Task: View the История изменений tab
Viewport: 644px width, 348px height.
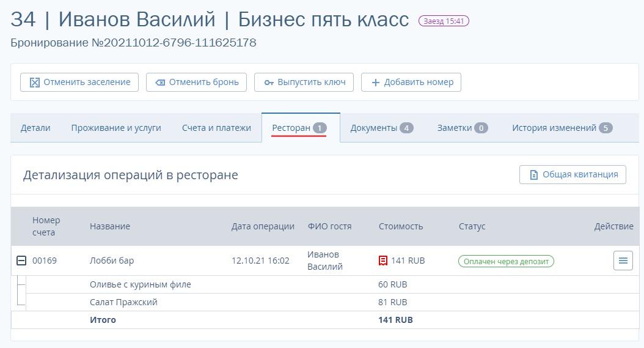Action: point(562,128)
